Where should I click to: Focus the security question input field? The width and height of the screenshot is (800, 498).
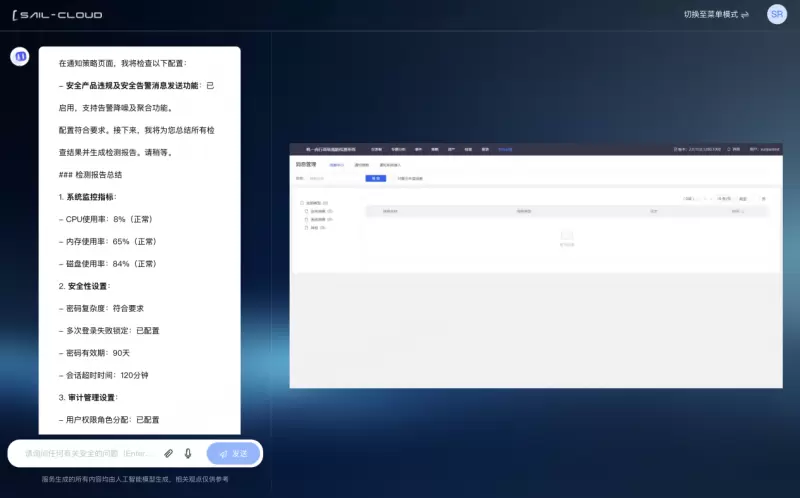pyautogui.click(x=90, y=454)
